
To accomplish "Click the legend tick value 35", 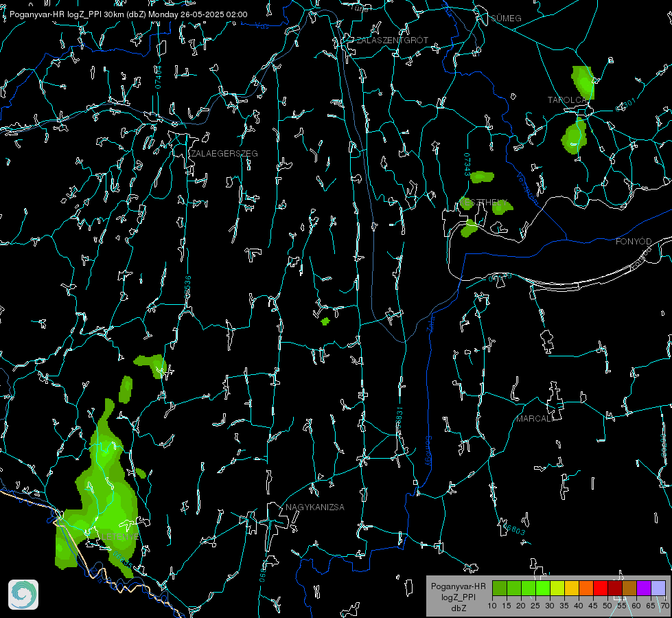I will click(564, 606).
